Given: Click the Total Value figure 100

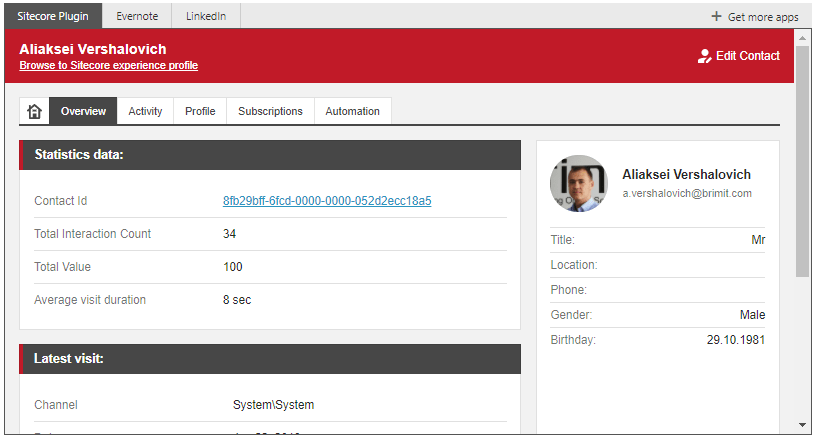Looking at the screenshot, I should 233,267.
